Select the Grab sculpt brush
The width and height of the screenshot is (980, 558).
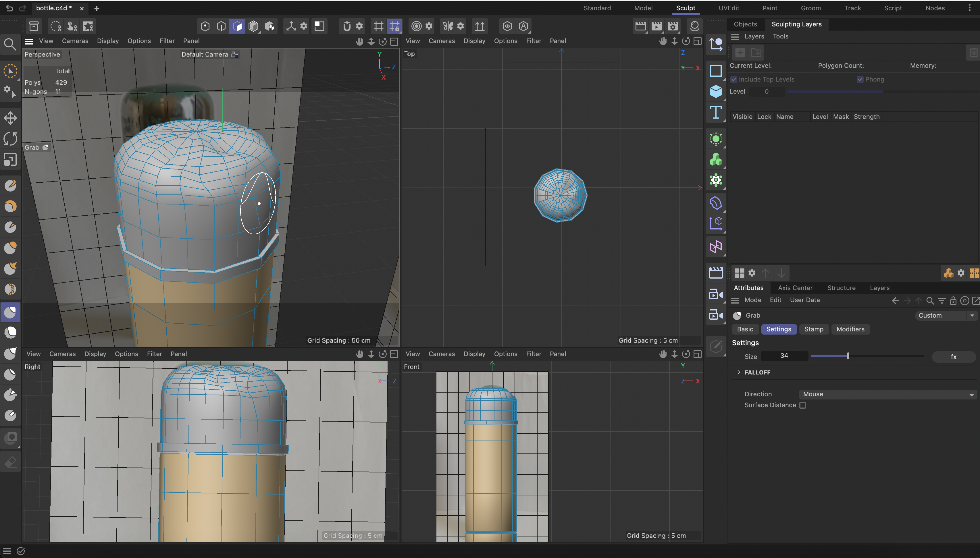tap(10, 312)
